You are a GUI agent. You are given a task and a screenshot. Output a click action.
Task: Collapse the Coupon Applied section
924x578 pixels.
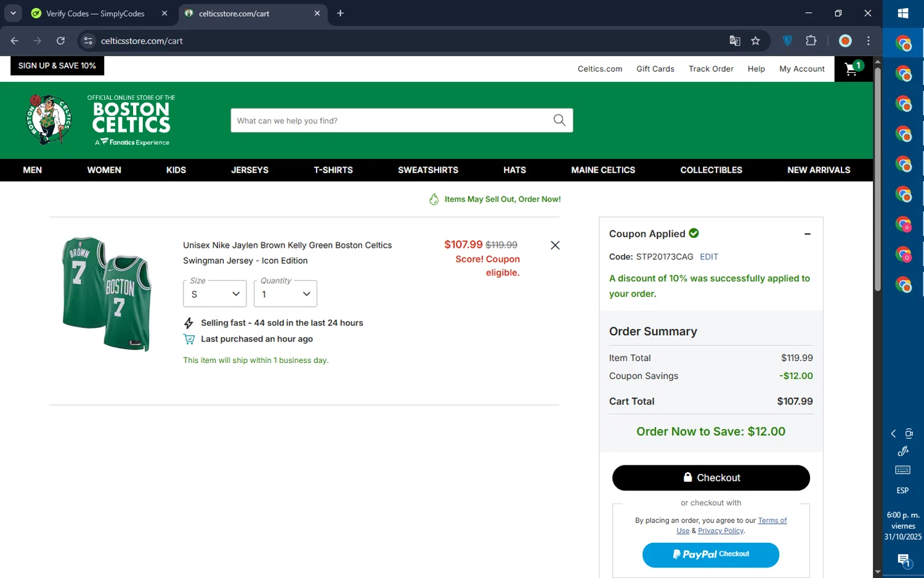(807, 234)
